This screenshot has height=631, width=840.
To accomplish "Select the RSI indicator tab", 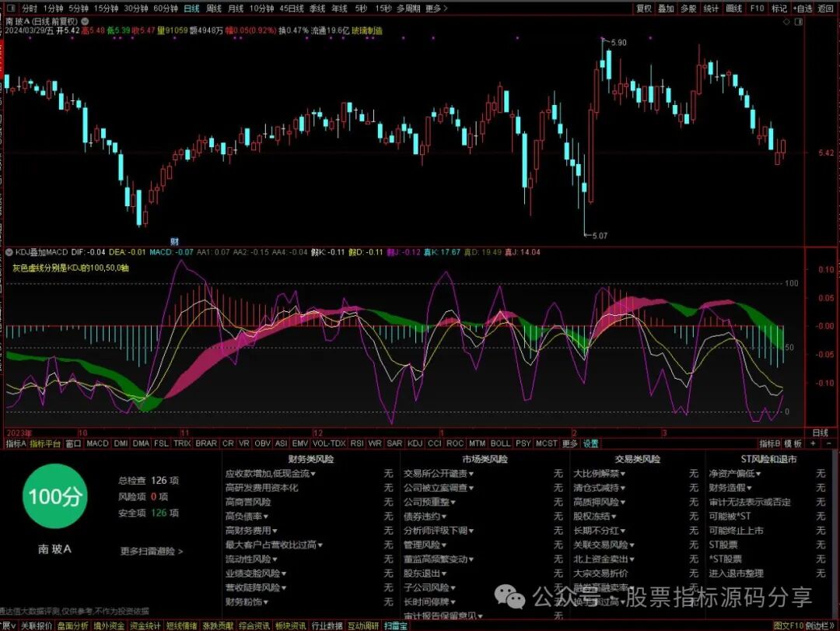I will pyautogui.click(x=357, y=443).
